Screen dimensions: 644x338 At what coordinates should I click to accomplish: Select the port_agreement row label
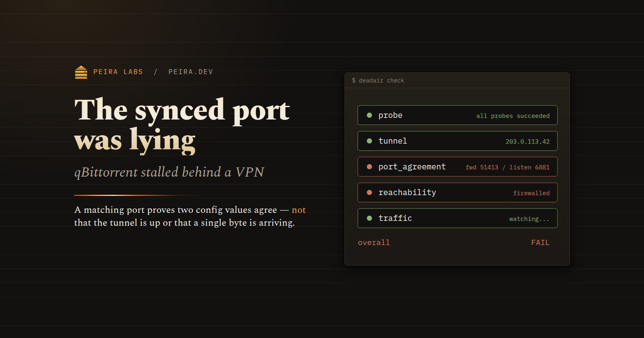tap(412, 167)
